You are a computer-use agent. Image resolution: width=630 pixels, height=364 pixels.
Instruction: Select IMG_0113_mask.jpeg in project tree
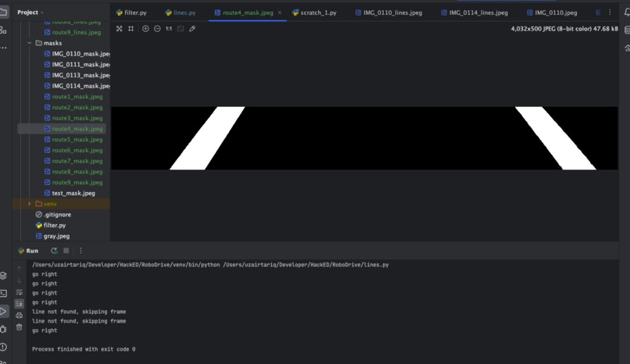77,76
